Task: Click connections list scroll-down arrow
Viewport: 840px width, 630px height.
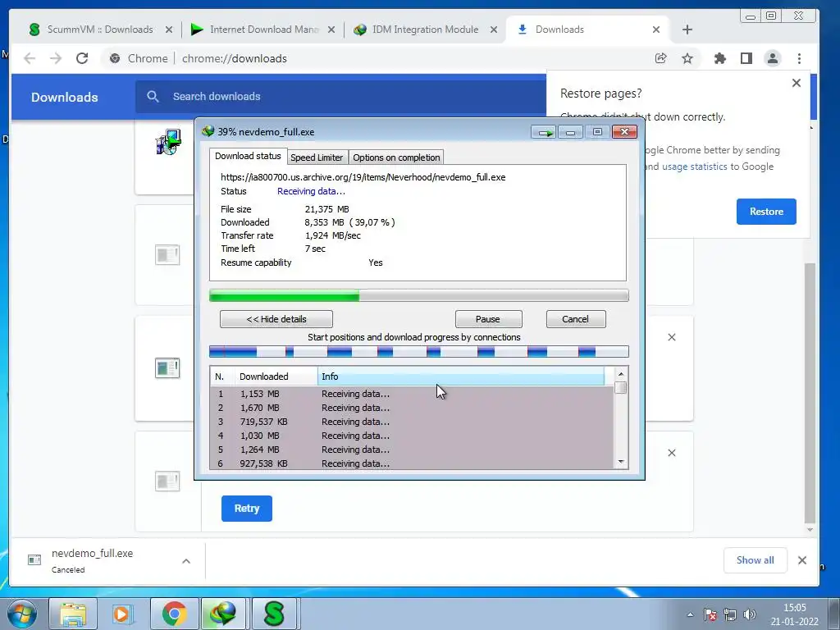Action: click(x=621, y=462)
